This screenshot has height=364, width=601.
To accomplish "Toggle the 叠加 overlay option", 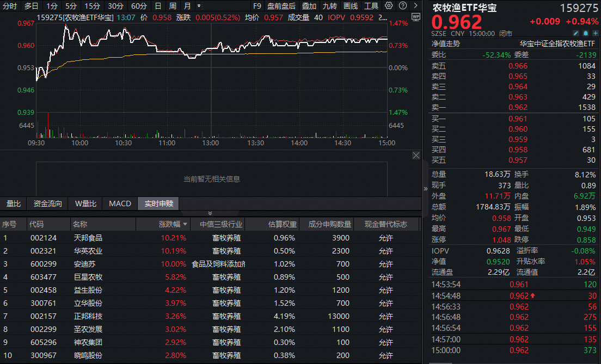I will [309, 6].
